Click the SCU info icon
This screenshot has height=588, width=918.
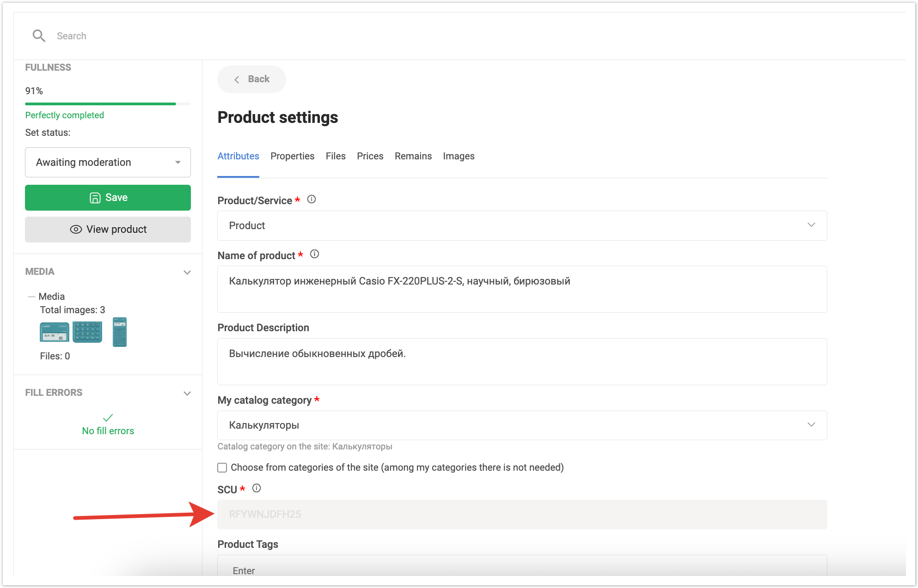pyautogui.click(x=257, y=488)
